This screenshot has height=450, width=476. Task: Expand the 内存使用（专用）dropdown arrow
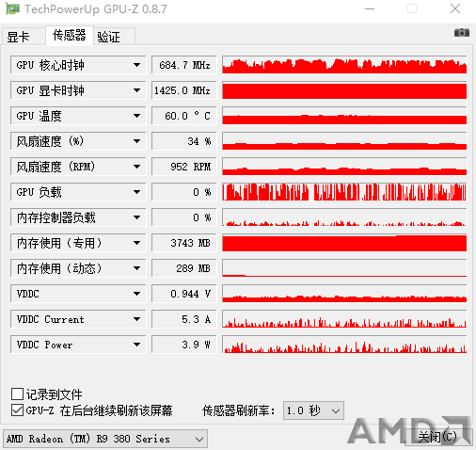(x=136, y=243)
